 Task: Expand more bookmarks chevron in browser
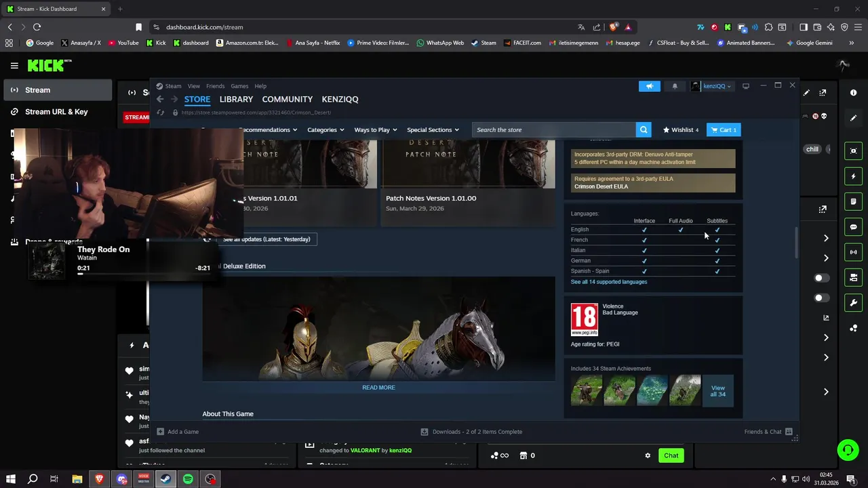click(851, 43)
